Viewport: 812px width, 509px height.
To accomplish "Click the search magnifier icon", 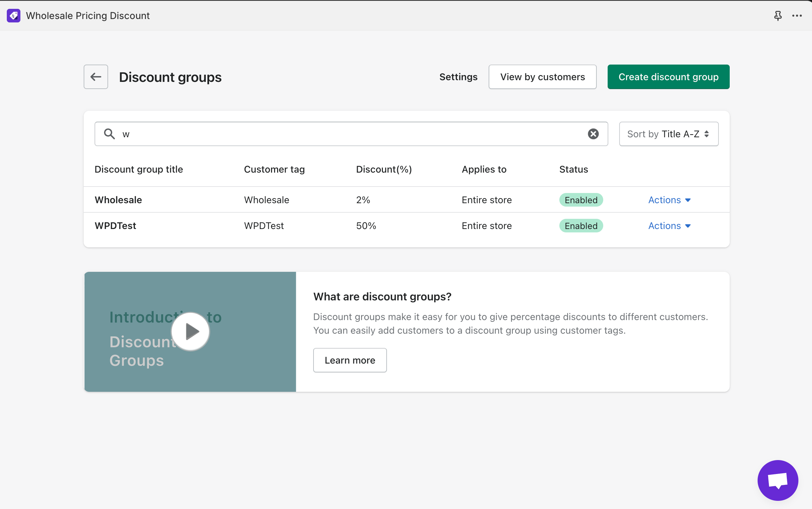I will 109,134.
